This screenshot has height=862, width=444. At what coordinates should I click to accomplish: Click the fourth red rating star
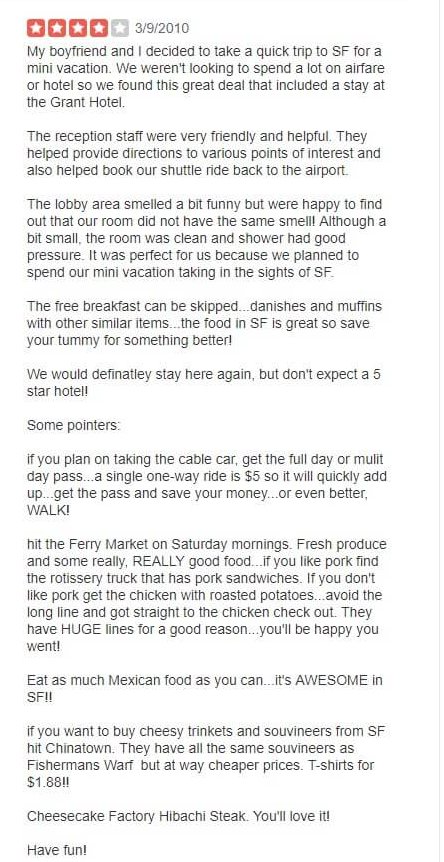[99, 27]
